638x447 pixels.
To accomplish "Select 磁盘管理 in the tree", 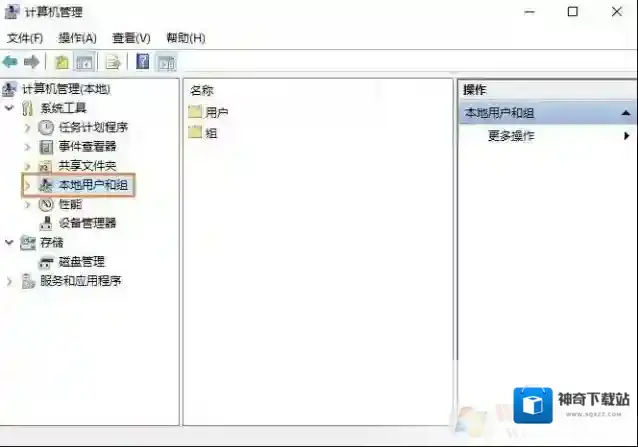I will point(80,261).
